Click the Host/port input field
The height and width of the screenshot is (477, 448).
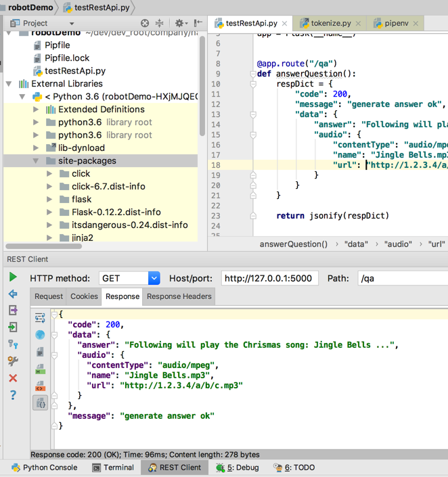pyautogui.click(x=269, y=278)
